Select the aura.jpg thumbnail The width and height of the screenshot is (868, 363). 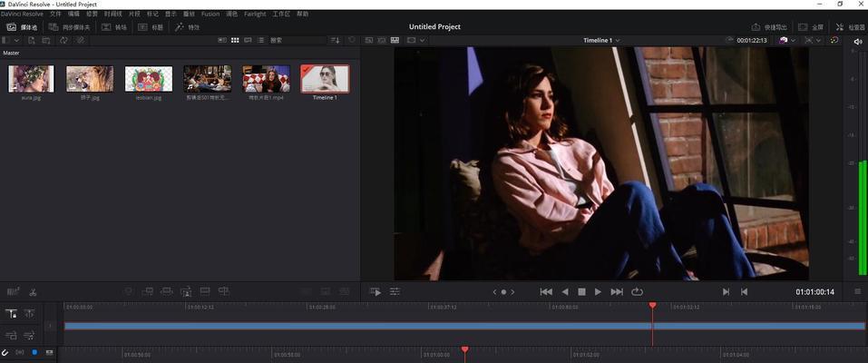pos(31,79)
